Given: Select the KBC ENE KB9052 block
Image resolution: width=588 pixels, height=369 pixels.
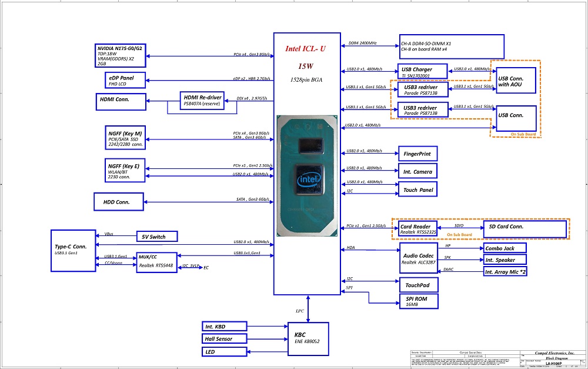Looking at the screenshot, I should (x=308, y=339).
